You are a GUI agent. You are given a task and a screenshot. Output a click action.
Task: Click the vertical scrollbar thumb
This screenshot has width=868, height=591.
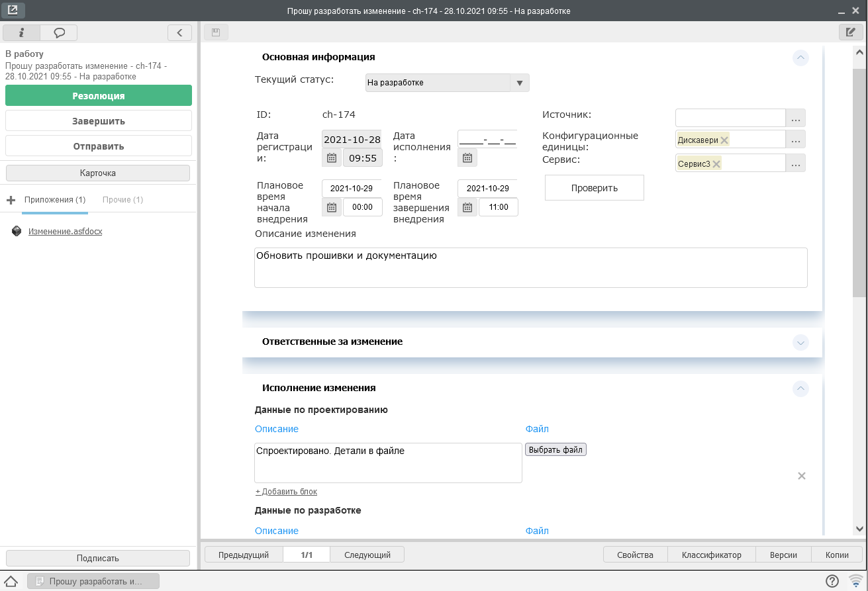click(x=859, y=182)
